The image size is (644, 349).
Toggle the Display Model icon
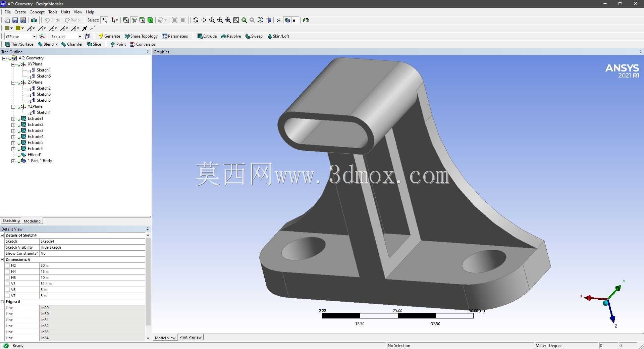tap(287, 20)
